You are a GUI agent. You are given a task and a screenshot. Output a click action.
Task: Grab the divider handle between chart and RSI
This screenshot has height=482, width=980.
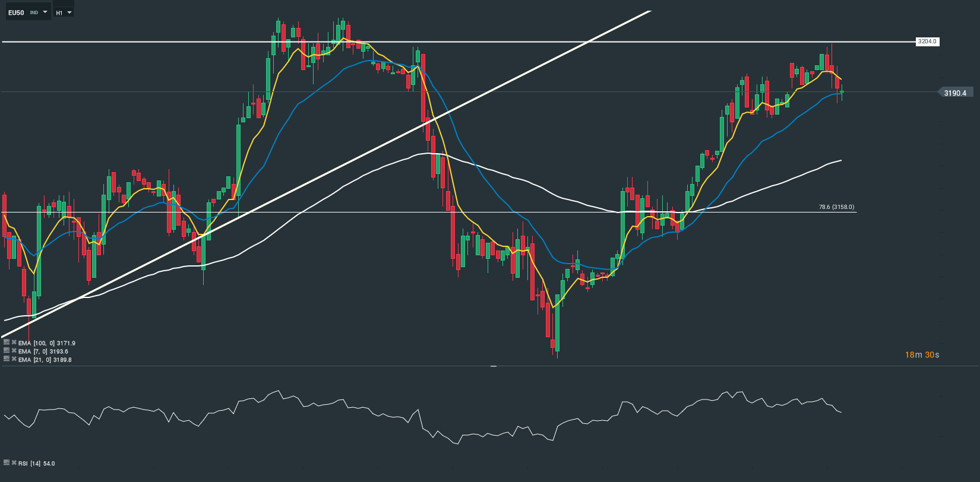[x=493, y=366]
